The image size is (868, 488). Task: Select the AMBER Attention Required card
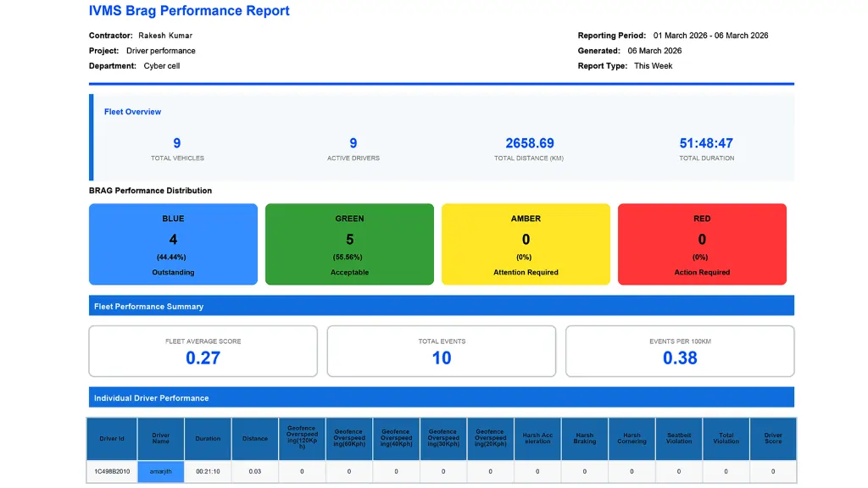(526, 244)
